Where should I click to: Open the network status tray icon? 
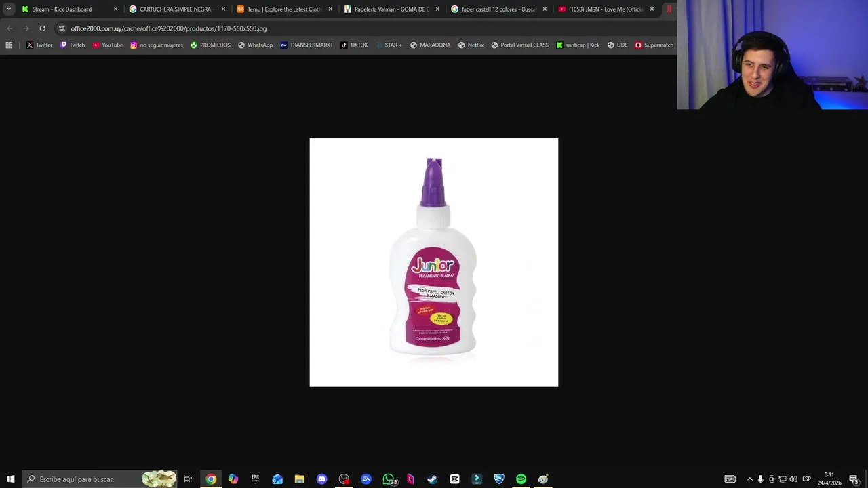click(x=782, y=479)
